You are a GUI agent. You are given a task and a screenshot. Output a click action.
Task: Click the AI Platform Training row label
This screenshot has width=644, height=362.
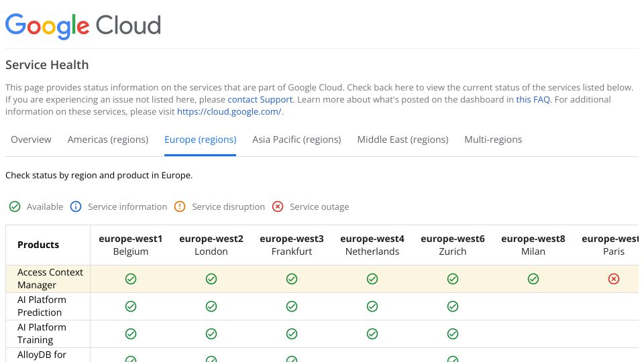(x=42, y=334)
